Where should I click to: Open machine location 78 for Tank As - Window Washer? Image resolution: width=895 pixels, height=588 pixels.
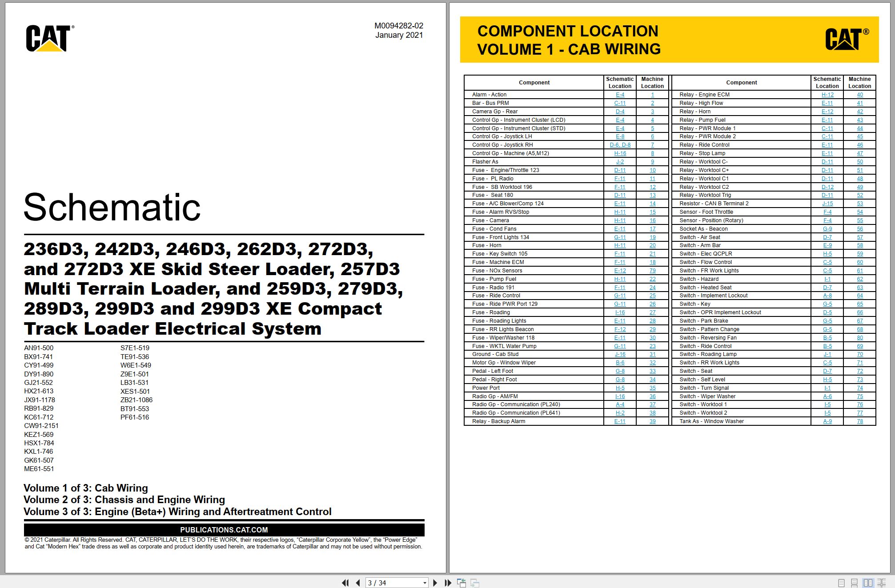[x=859, y=421]
